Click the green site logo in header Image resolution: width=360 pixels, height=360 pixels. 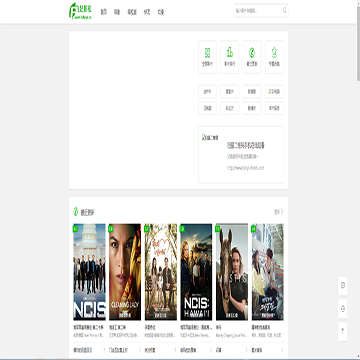(x=80, y=11)
